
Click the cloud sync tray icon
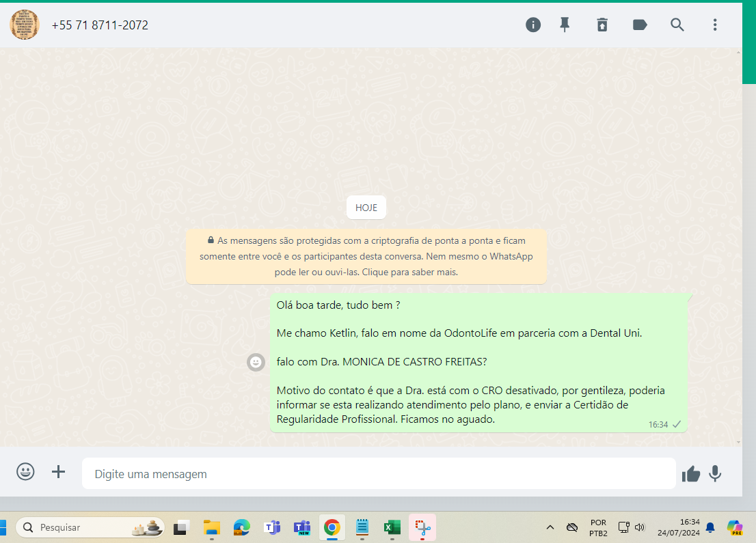click(x=572, y=527)
